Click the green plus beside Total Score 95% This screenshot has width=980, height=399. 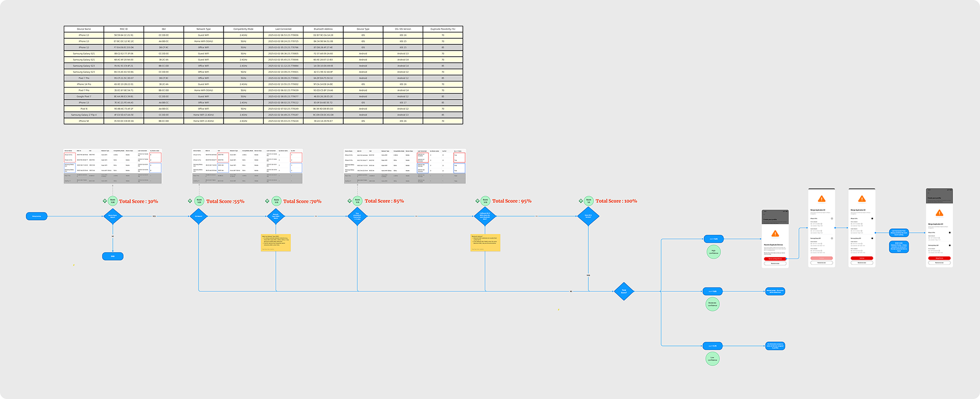(477, 201)
